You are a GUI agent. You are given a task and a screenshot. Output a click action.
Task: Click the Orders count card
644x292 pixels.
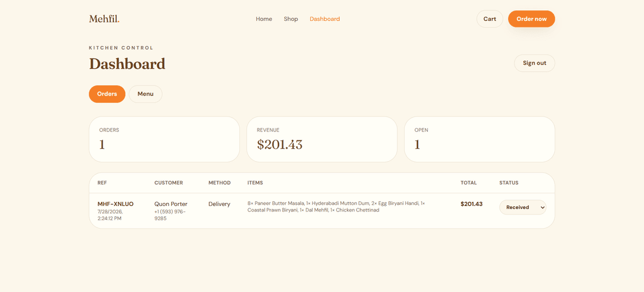pos(165,139)
